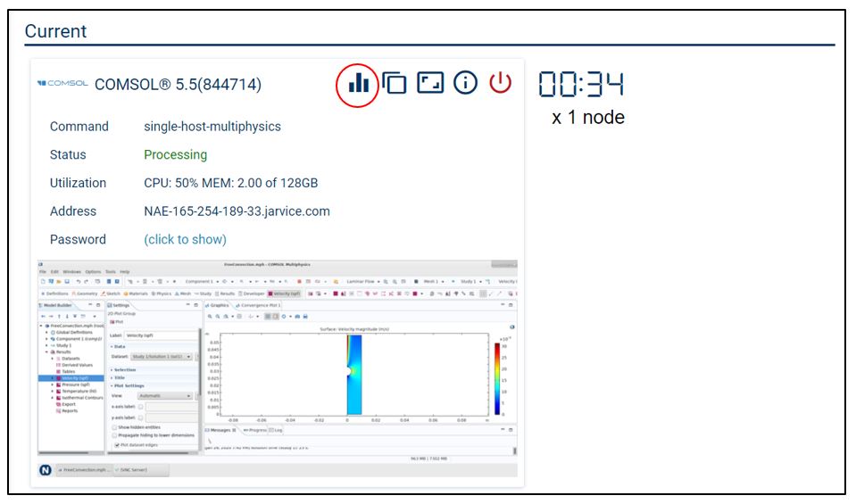Switch to the Geometry ribbon tab in preview
Image resolution: width=856 pixels, height=504 pixels.
85,293
